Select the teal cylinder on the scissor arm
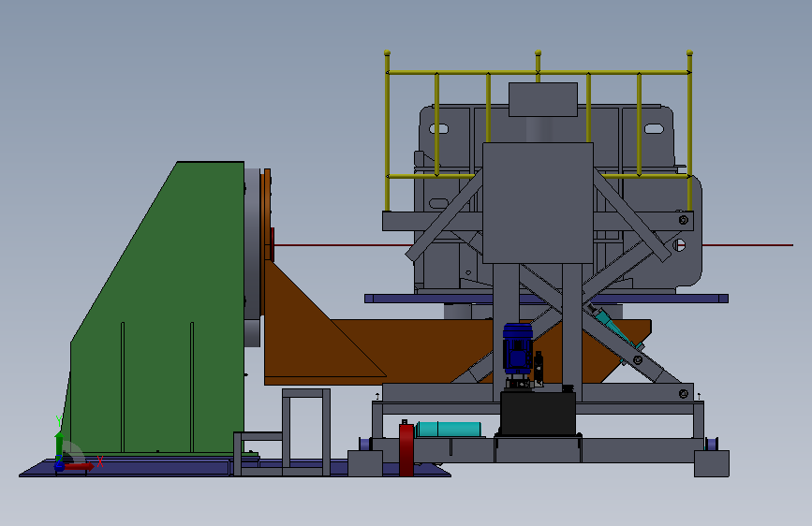 pos(616,328)
